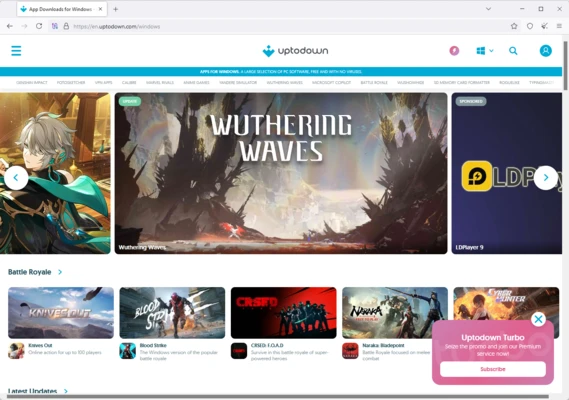Open the Roguelike tag

(x=509, y=82)
